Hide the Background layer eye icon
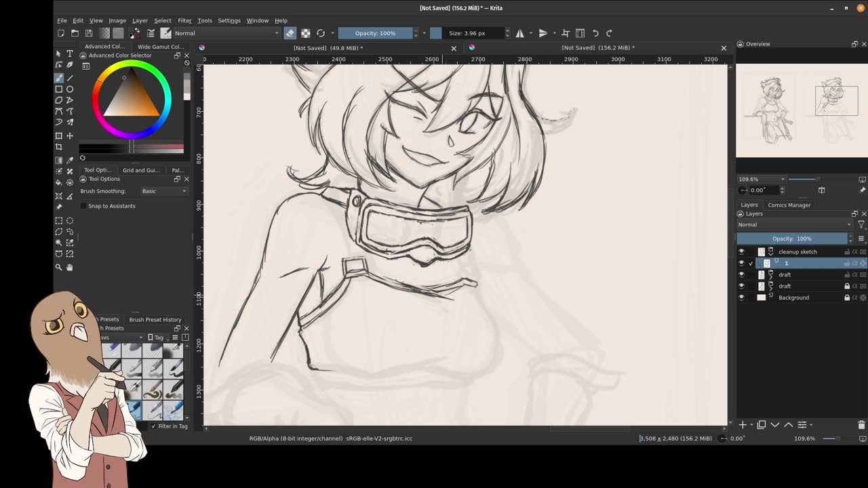Viewport: 868px width, 488px height. 741,298
